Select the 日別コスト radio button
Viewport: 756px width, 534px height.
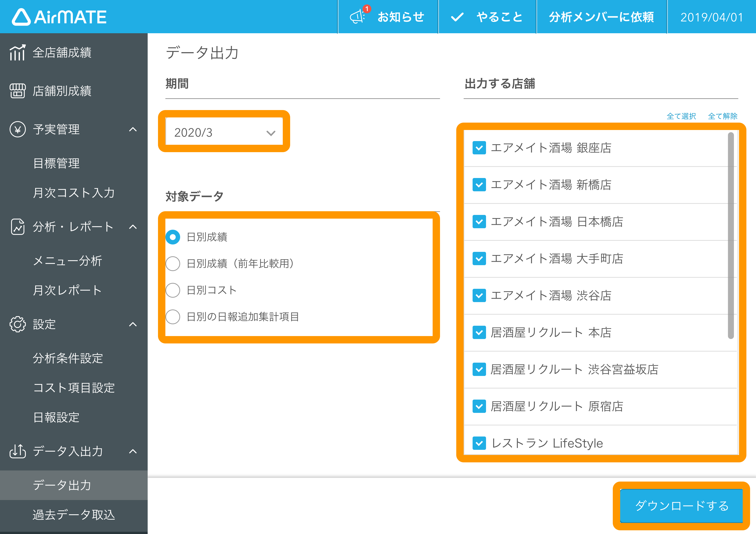tap(173, 290)
